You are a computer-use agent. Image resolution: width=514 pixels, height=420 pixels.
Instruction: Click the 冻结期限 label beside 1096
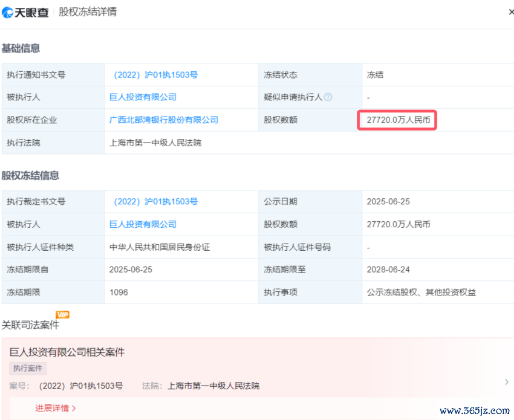tap(24, 292)
